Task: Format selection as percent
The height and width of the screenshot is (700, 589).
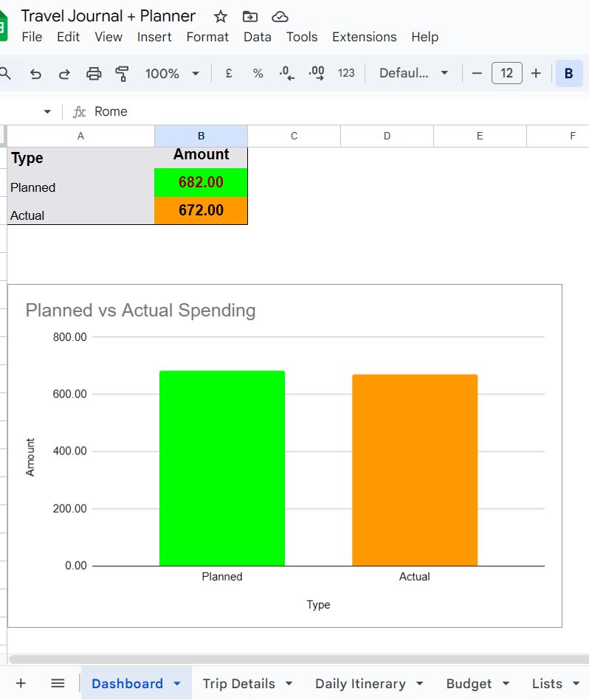Action: 258,73
